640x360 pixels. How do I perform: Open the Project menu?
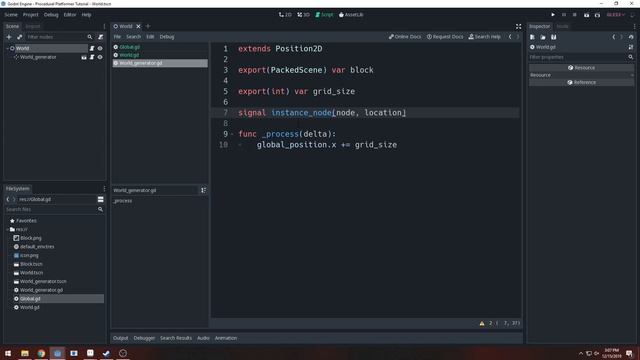click(31, 15)
